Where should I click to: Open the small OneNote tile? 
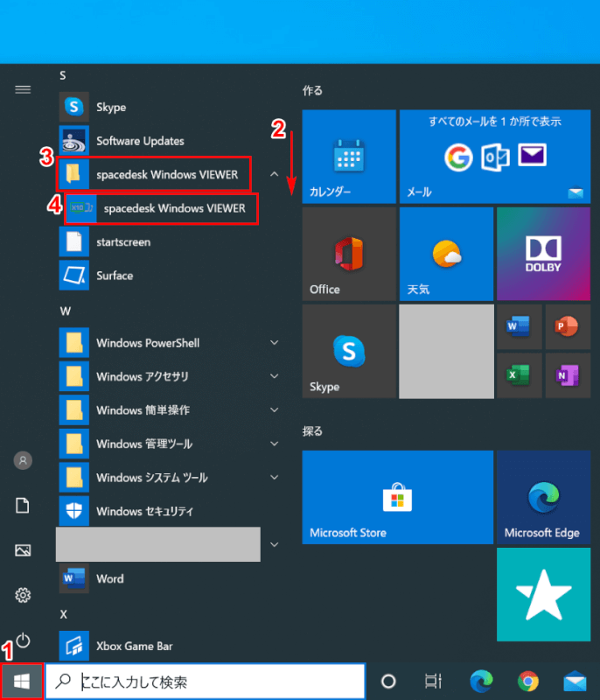568,375
